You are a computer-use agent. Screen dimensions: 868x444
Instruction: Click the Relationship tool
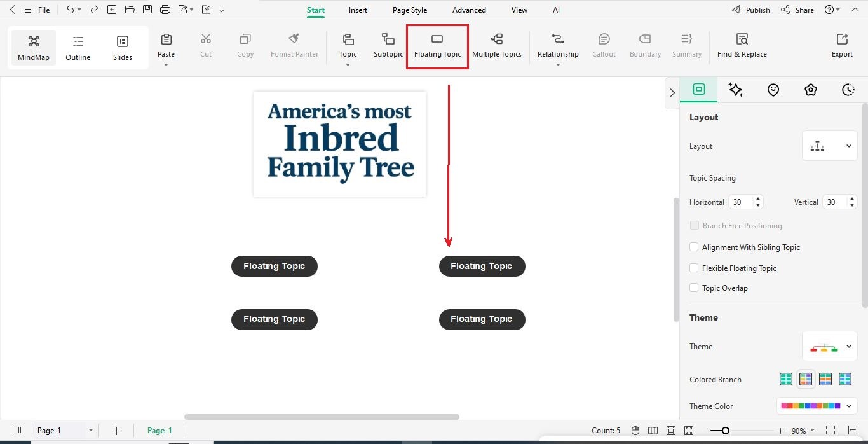pyautogui.click(x=558, y=46)
